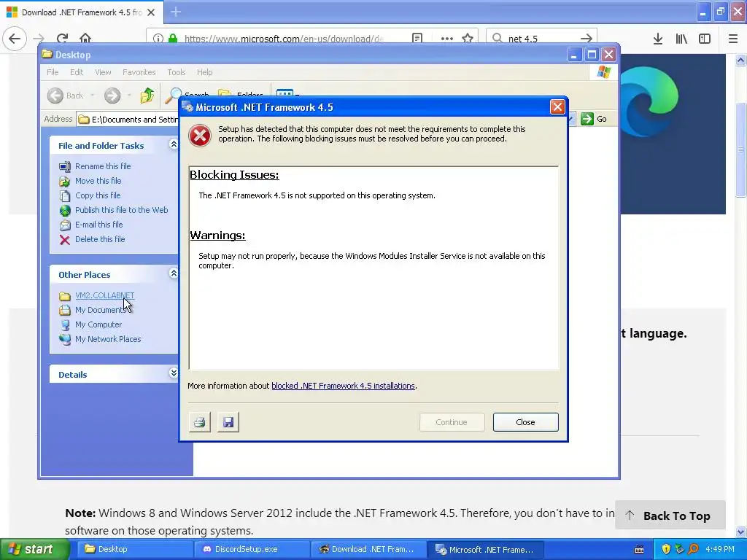This screenshot has height=560, width=747.
Task: Collapse the File and Folder Tasks panel
Action: click(x=174, y=144)
